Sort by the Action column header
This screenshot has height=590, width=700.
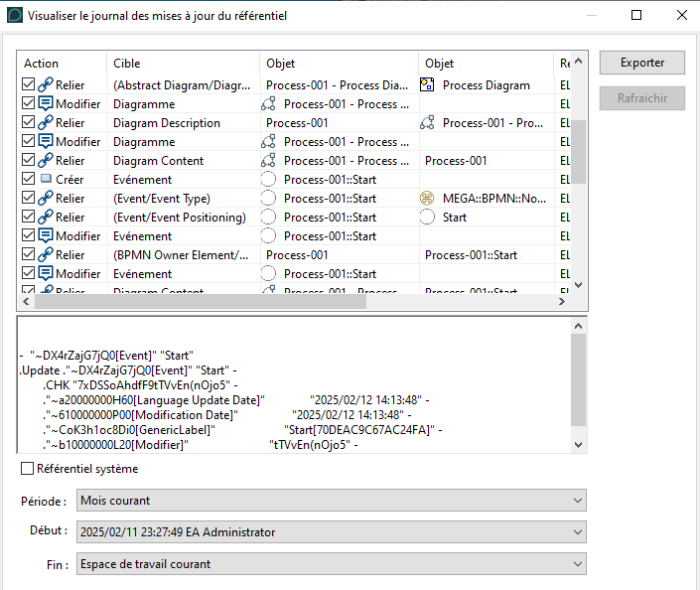click(x=62, y=64)
